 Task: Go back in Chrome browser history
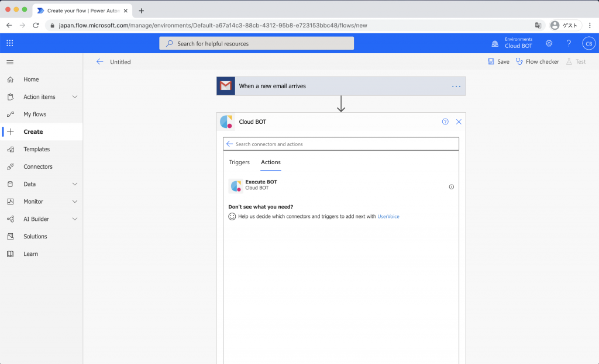point(9,26)
